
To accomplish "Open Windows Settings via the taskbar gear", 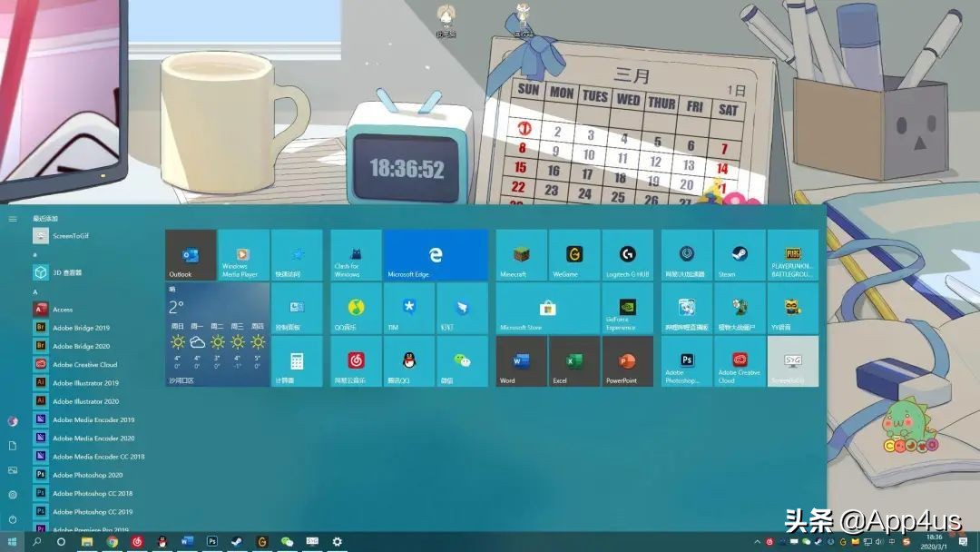I will point(337,541).
